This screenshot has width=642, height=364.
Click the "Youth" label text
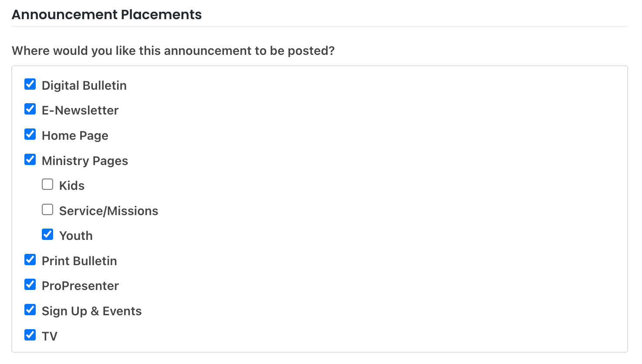76,236
